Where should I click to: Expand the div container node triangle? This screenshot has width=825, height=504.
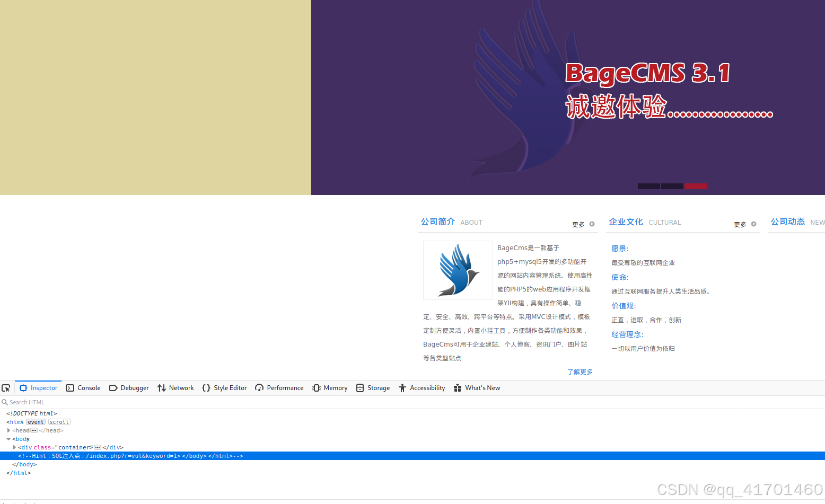pos(14,447)
